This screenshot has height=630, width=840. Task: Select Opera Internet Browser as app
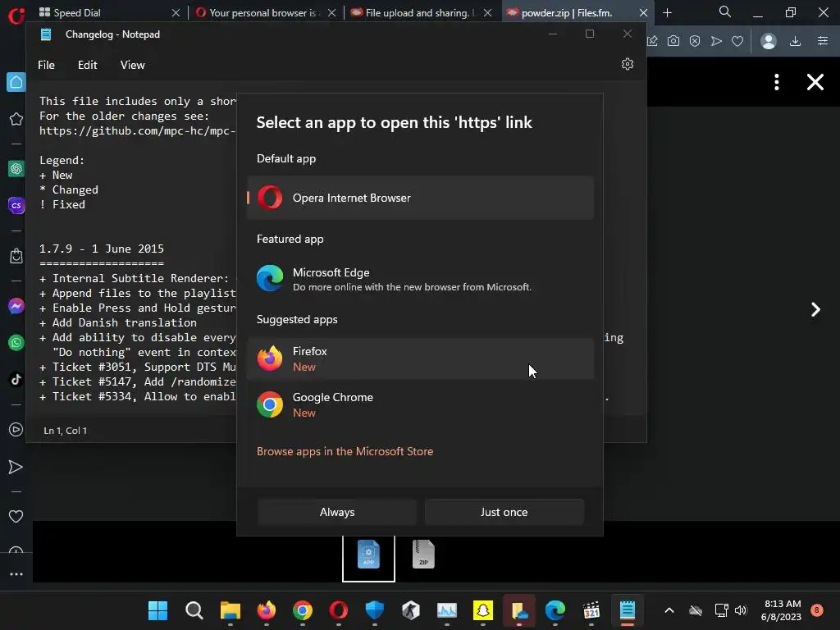[x=421, y=198]
